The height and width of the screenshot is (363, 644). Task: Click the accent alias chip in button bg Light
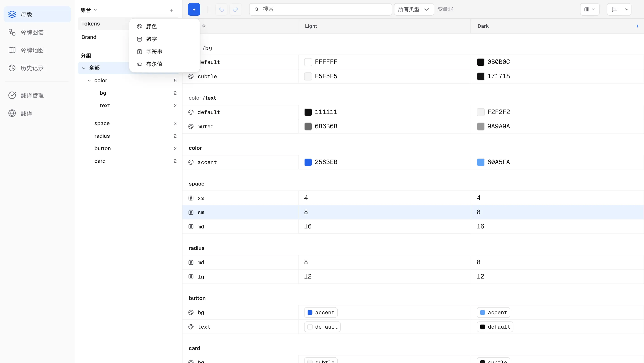point(321,312)
